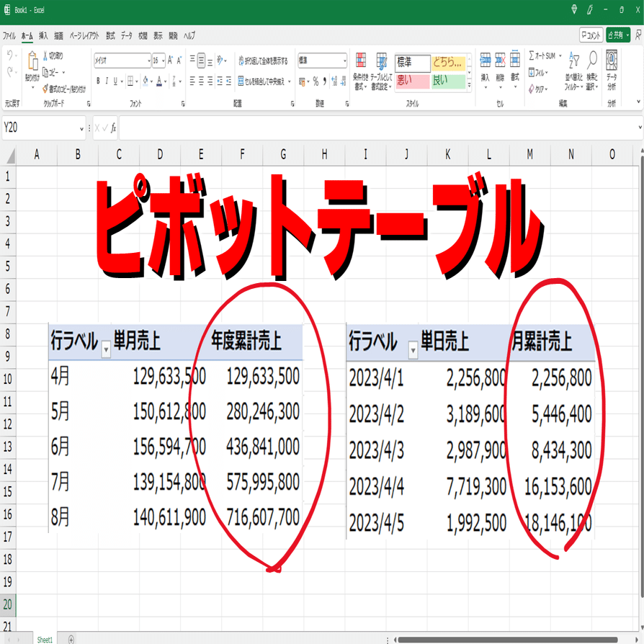
Task: Toggle bold formatting
Action: coord(98,79)
